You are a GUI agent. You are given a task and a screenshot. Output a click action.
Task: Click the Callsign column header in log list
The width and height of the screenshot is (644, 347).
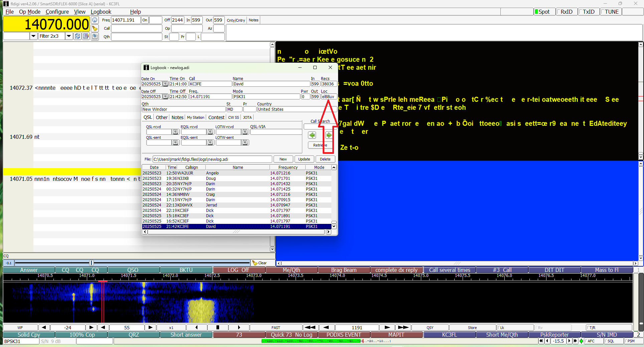pyautogui.click(x=192, y=167)
